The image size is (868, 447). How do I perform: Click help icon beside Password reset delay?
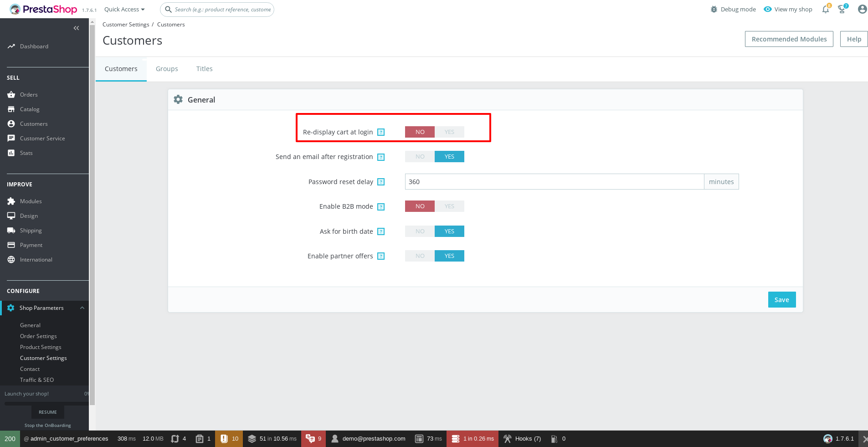click(x=381, y=182)
